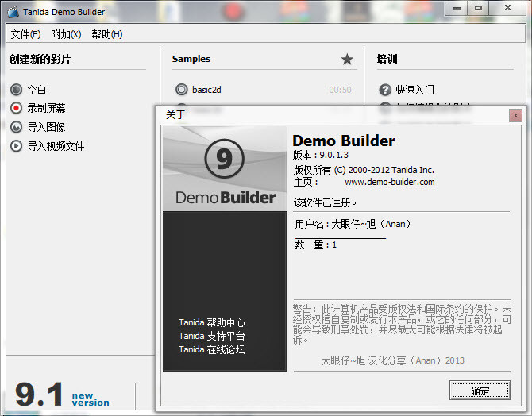Click the red record screen icon

17,108
